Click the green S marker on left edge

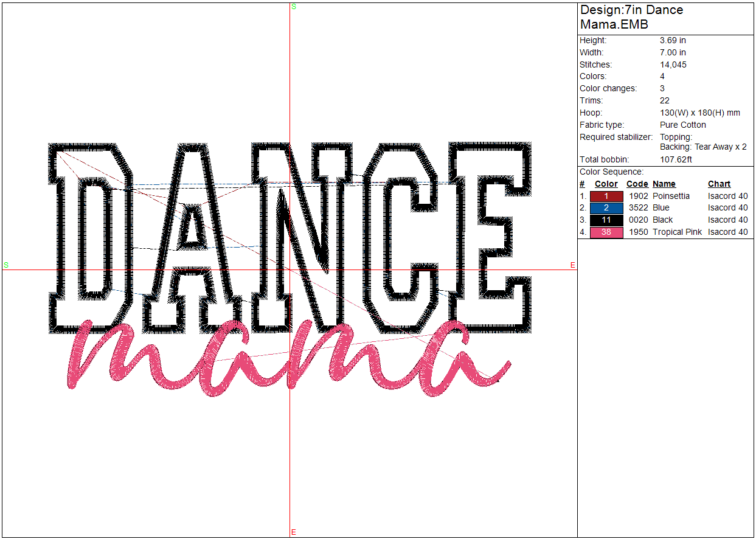click(x=6, y=265)
